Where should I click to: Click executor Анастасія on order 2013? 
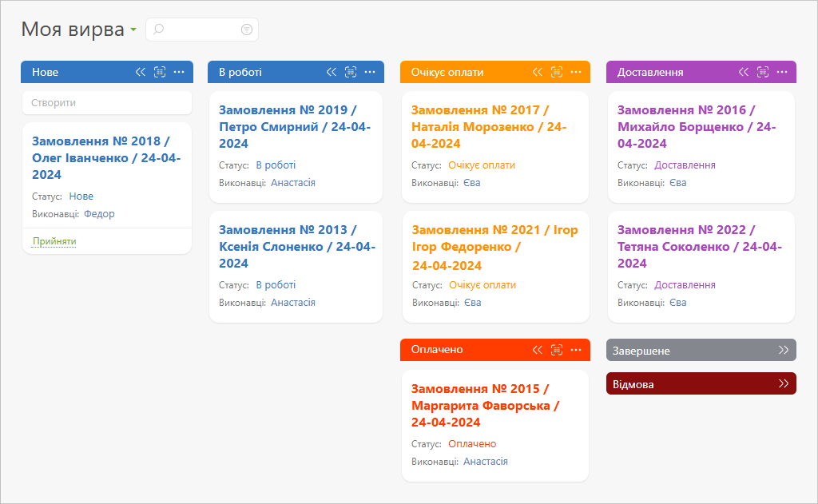tap(293, 303)
